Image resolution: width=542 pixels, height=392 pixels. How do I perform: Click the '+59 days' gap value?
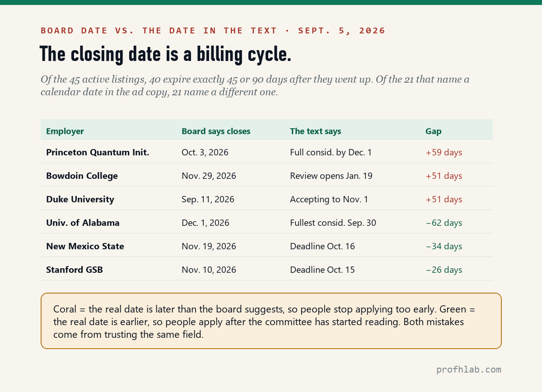click(444, 152)
